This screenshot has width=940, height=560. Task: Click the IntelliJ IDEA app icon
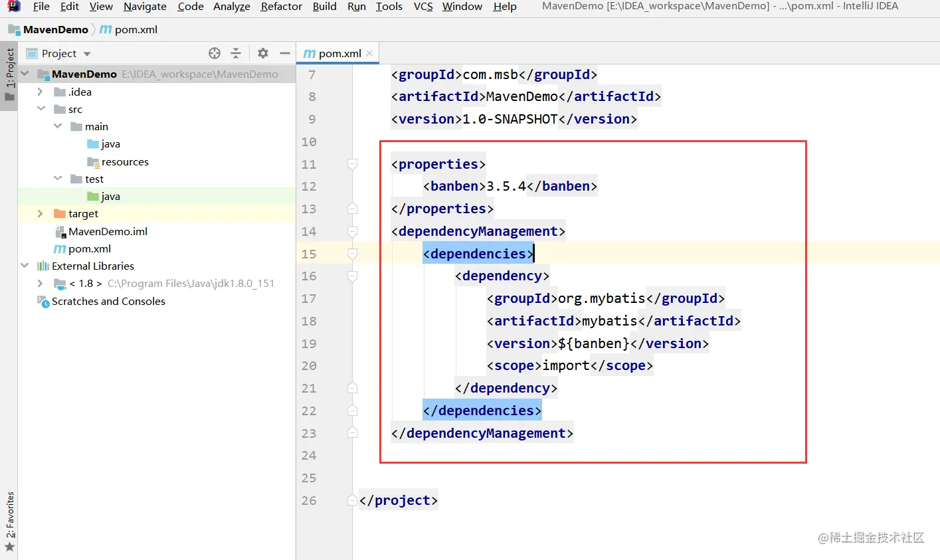tap(13, 7)
